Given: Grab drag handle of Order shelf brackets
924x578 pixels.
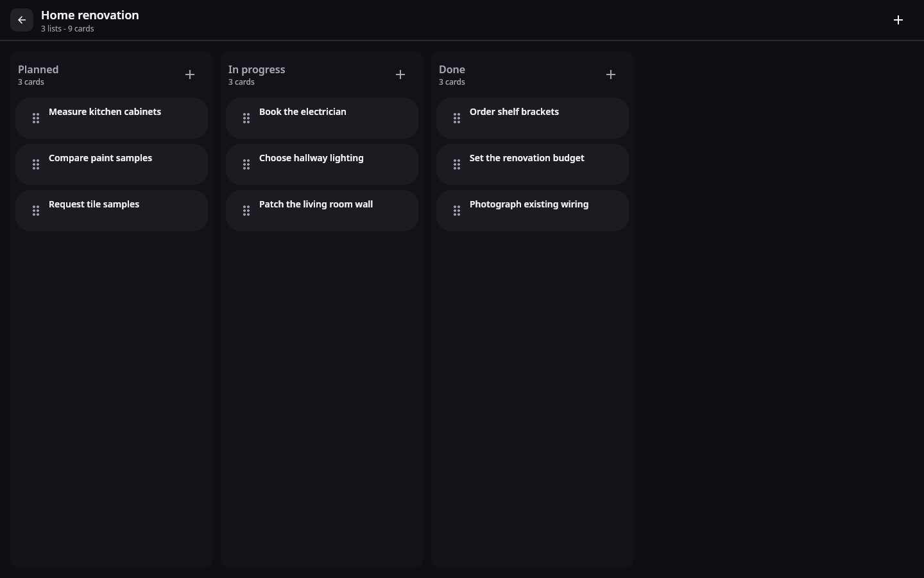Looking at the screenshot, I should [x=457, y=118].
